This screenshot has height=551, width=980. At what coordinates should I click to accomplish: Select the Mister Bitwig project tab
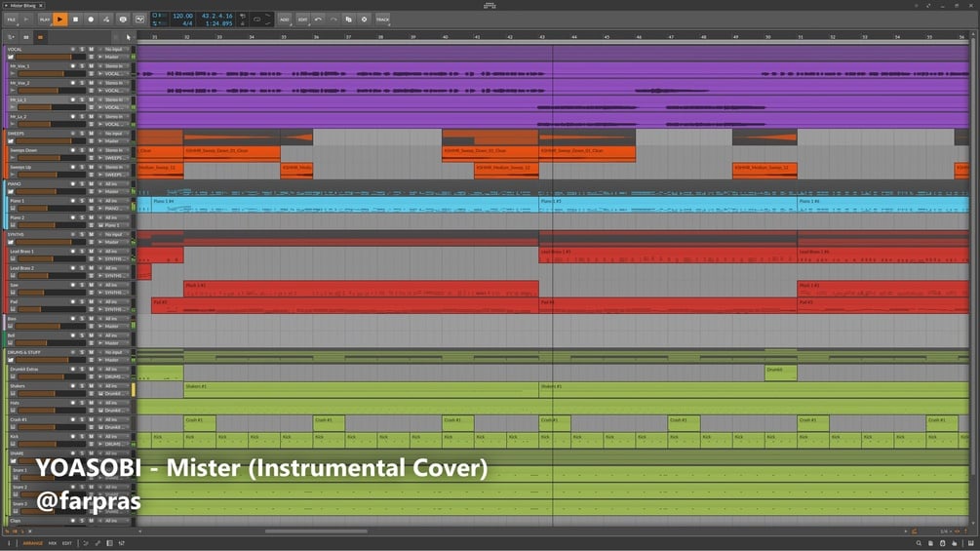point(23,6)
